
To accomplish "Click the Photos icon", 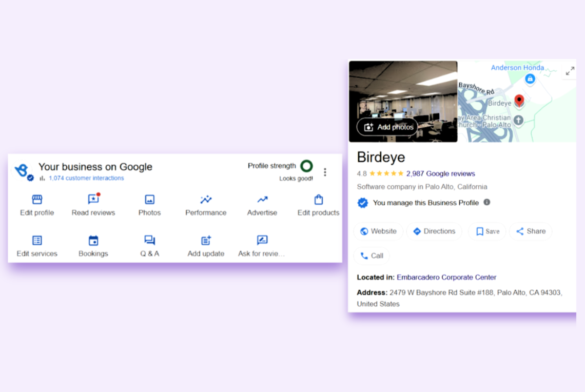I will click(149, 199).
